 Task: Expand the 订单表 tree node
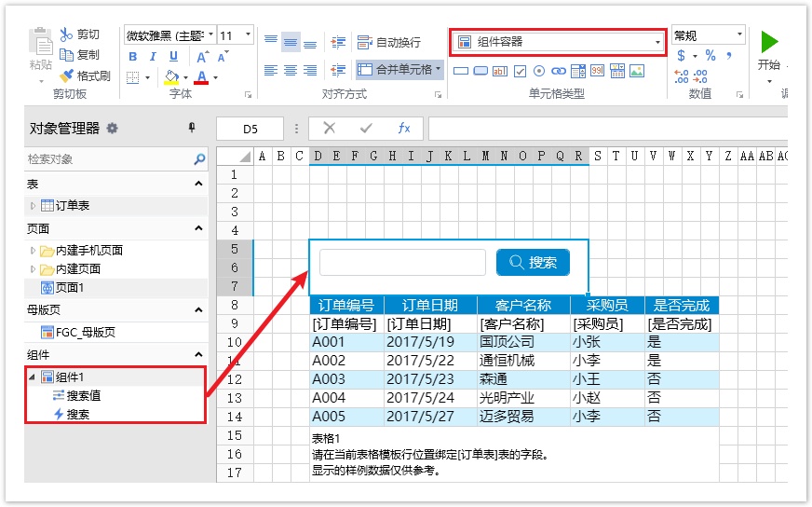[x=33, y=206]
